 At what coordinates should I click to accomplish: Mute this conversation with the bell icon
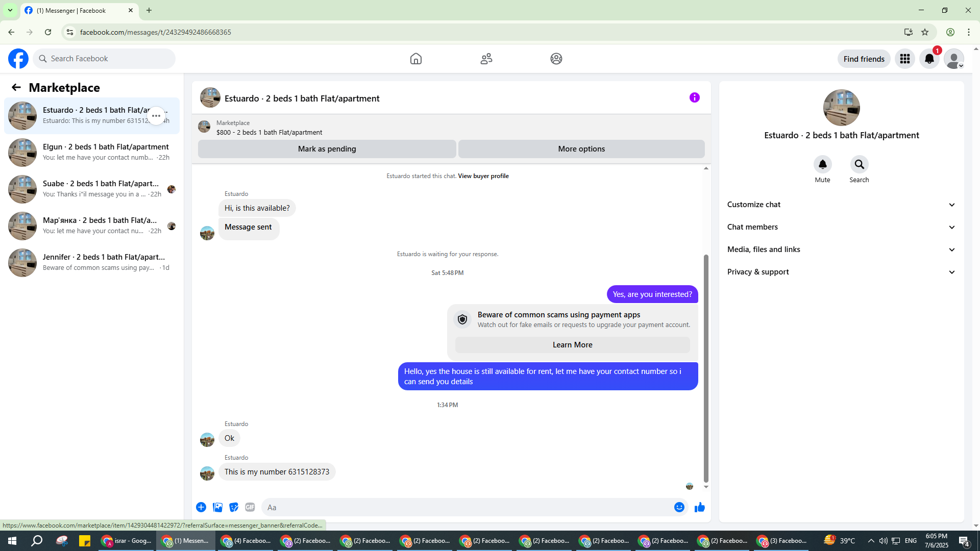click(823, 164)
